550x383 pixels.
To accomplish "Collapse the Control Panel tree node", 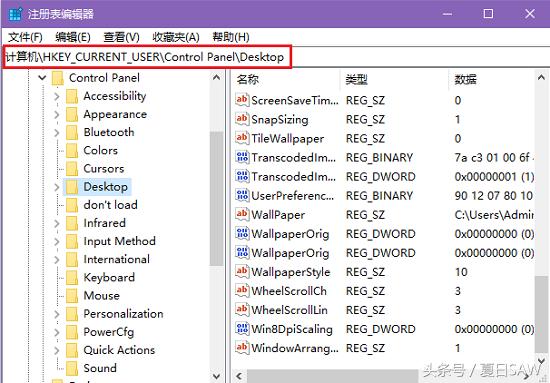I will (42, 78).
